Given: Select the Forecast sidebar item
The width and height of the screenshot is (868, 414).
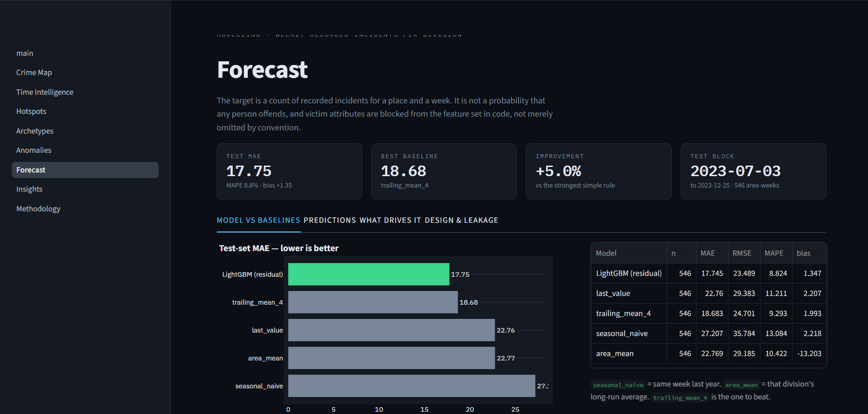Looking at the screenshot, I should coord(85,170).
